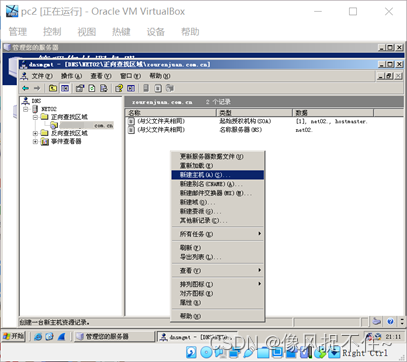407x362 pixels.
Task: Open VirtualBox 管理 menu
Action: pyautogui.click(x=18, y=32)
